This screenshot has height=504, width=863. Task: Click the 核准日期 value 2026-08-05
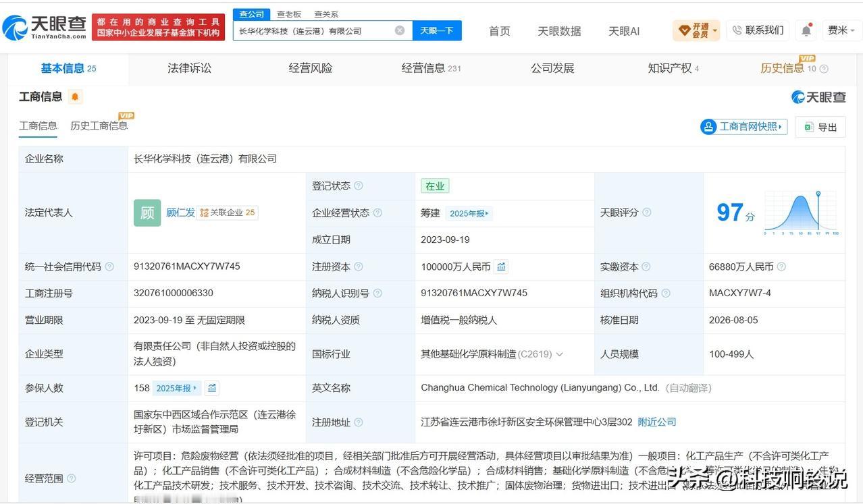click(734, 320)
